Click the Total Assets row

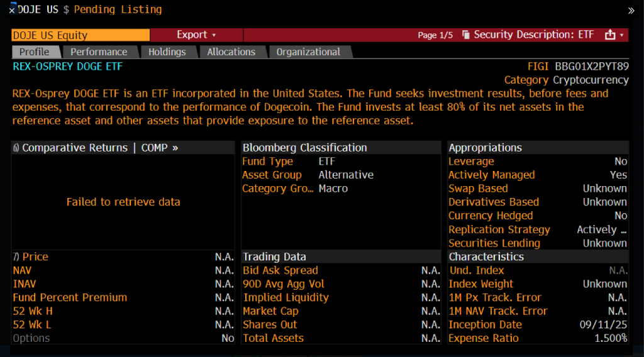click(x=341, y=338)
